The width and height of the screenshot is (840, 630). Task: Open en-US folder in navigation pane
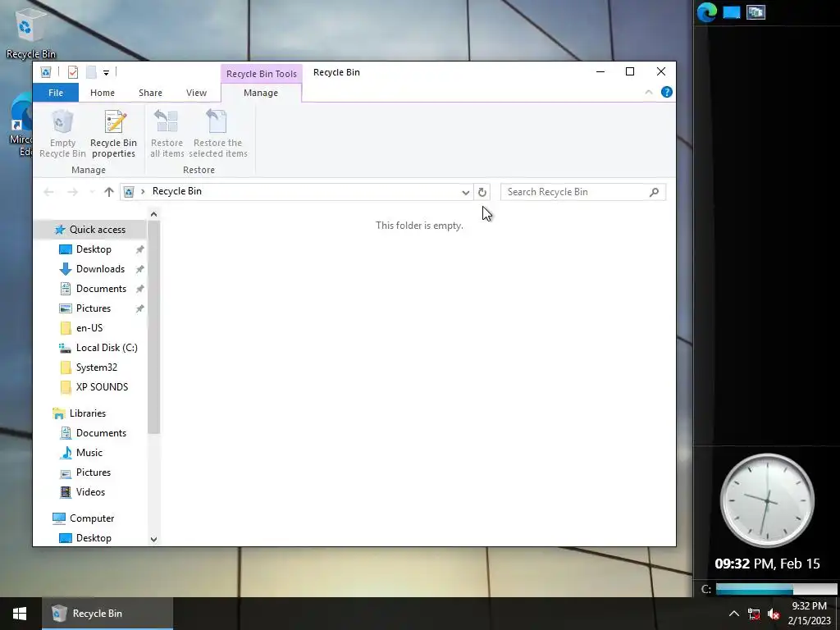pyautogui.click(x=89, y=328)
